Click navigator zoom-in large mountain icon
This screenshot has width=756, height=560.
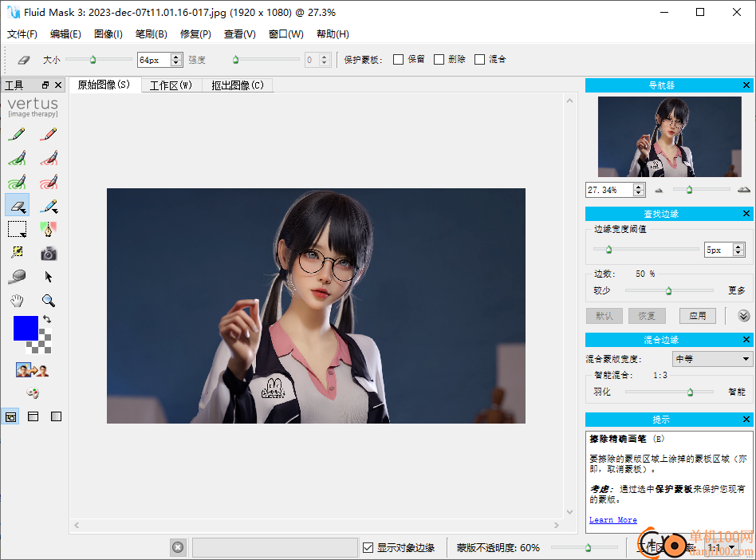(743, 190)
